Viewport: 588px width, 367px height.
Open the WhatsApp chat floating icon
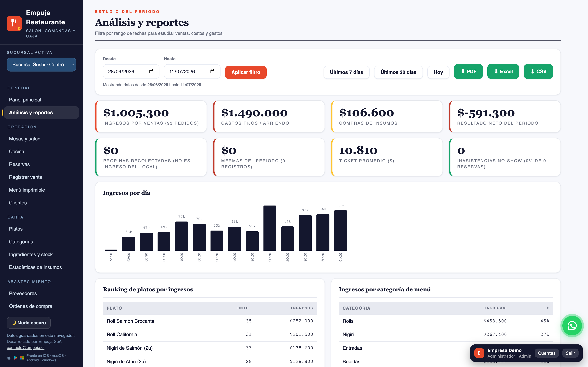(x=572, y=325)
